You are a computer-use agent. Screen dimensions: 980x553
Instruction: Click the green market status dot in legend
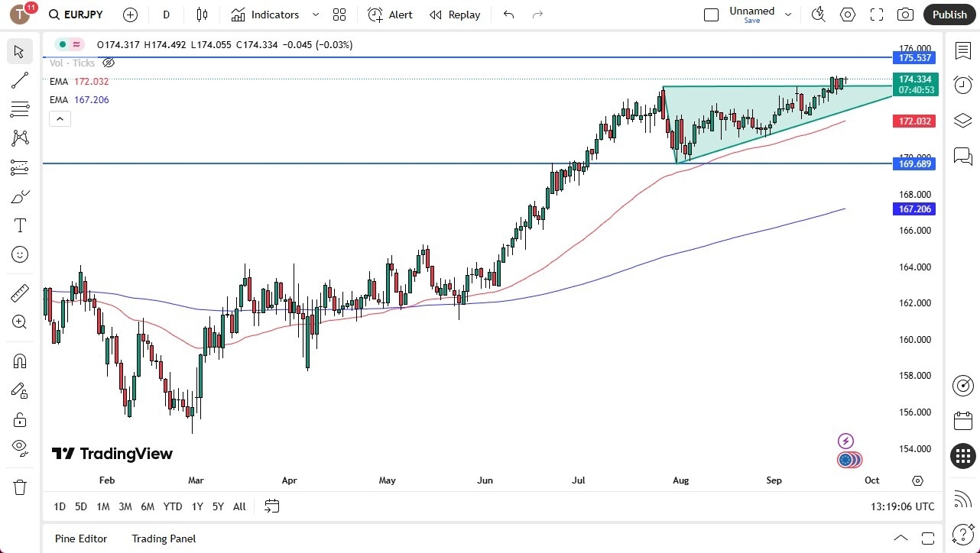pyautogui.click(x=61, y=44)
